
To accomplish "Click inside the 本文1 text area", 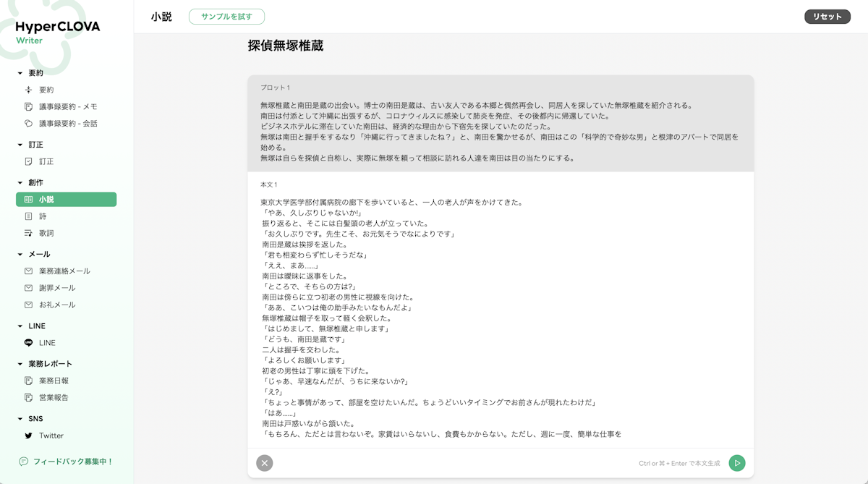I will click(x=501, y=318).
